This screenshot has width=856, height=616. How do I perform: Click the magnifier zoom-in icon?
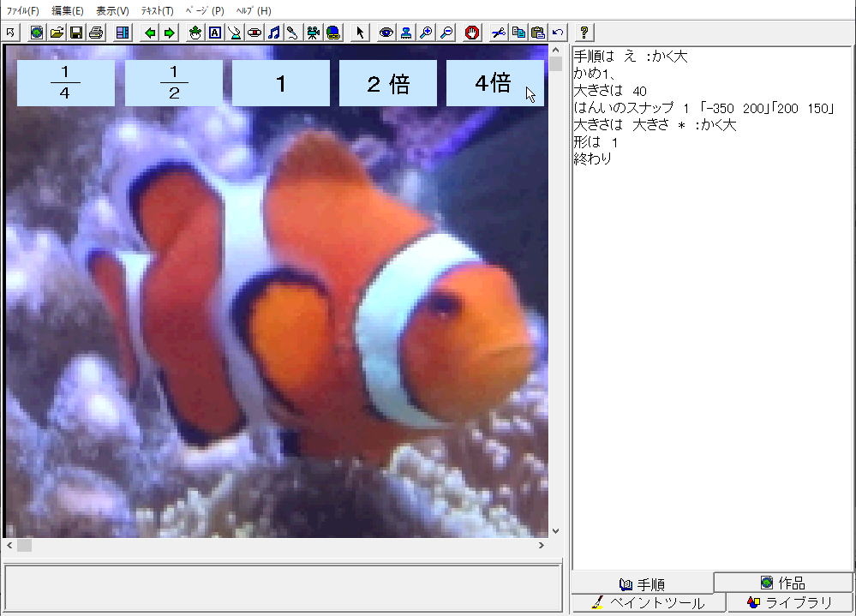(426, 33)
